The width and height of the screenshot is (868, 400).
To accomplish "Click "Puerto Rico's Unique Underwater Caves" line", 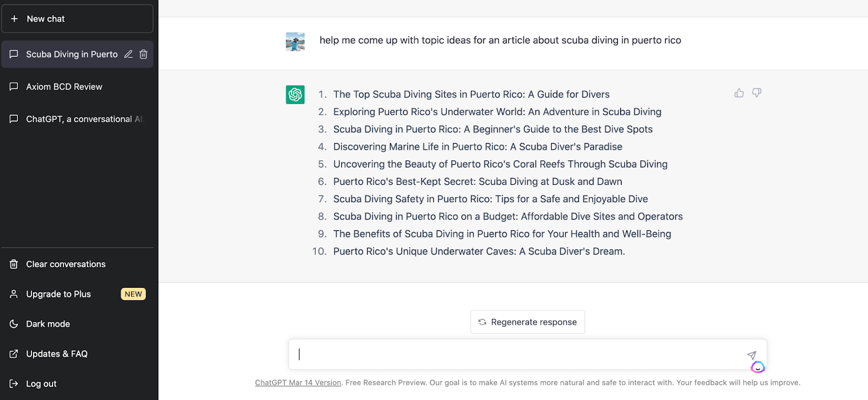I will pyautogui.click(x=479, y=251).
